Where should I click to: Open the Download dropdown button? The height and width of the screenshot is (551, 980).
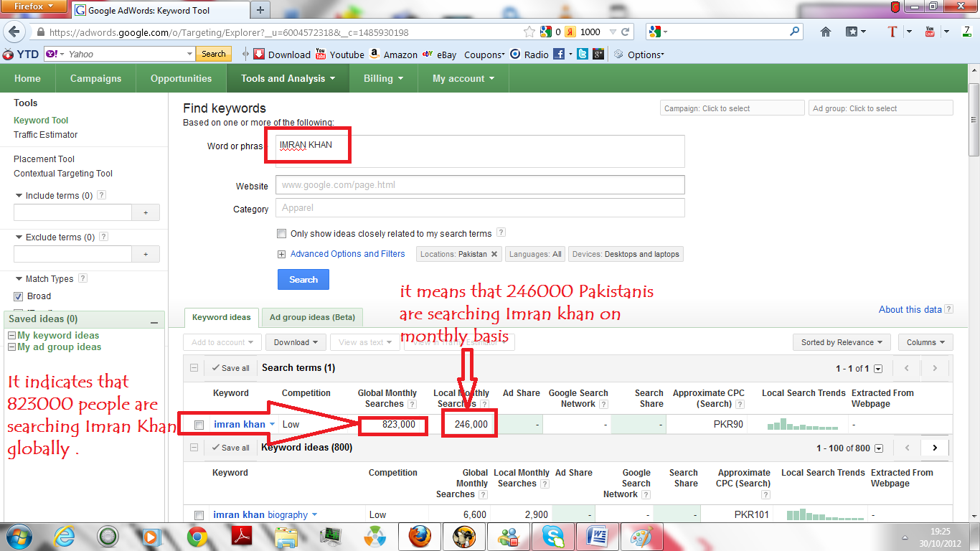click(x=296, y=342)
